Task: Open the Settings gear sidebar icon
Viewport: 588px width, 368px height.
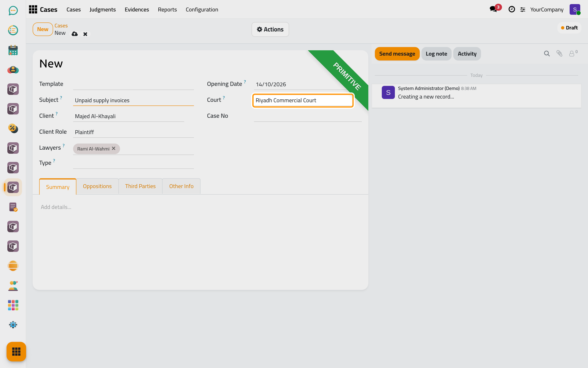Action: 13,325
